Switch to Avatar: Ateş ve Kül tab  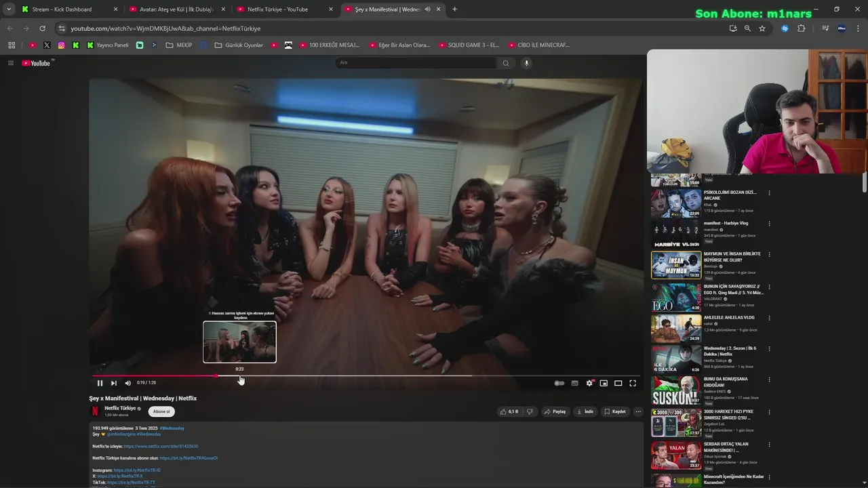coord(176,9)
